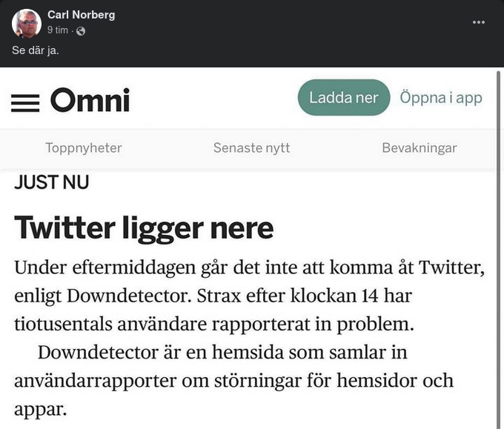Click the Omni logo
504x429 pixels.
pos(90,100)
